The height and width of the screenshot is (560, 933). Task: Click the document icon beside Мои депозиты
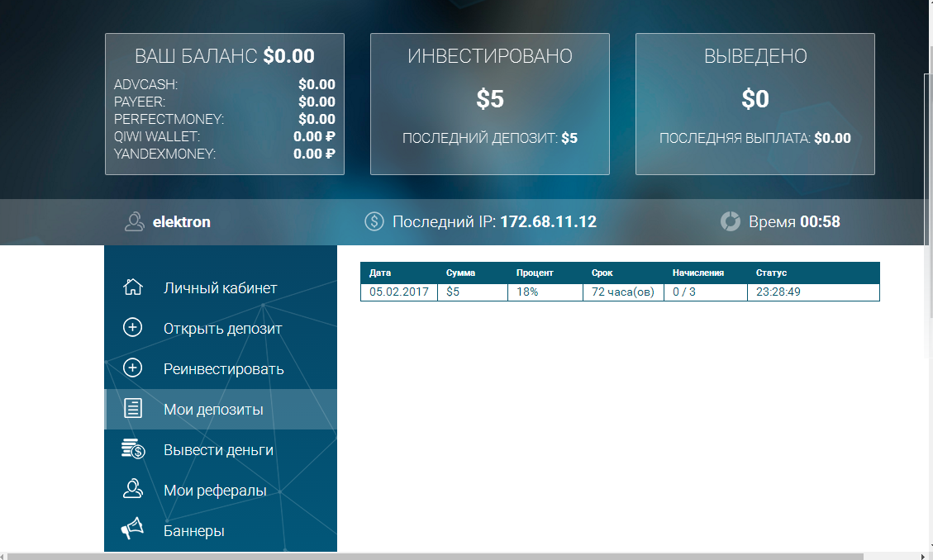(132, 409)
